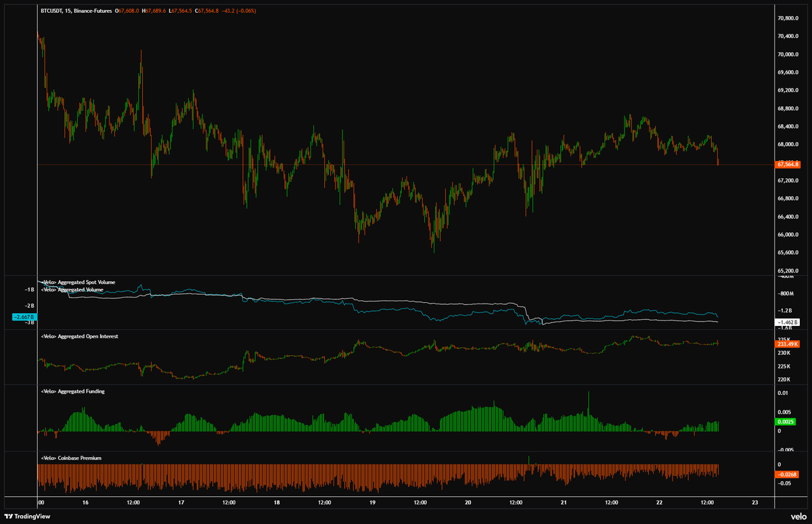
Task: Click the 66,800.0 price axis label
Action: 788,199
